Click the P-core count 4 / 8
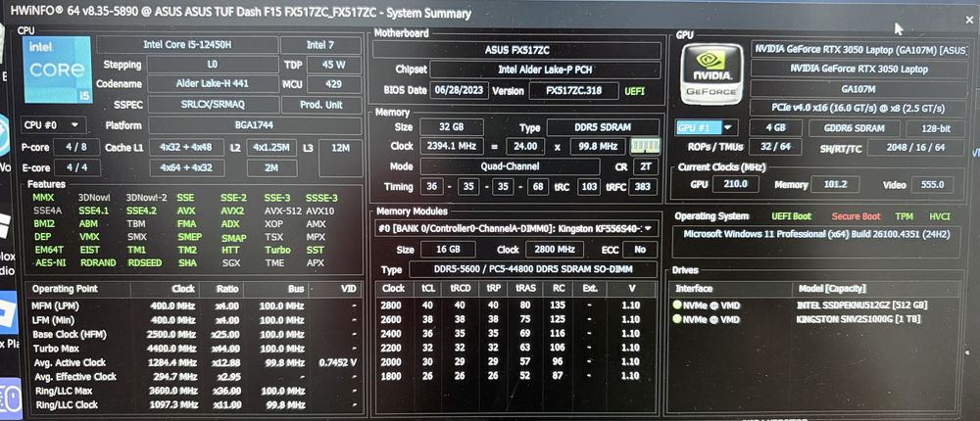This screenshot has width=980, height=421. 76,148
